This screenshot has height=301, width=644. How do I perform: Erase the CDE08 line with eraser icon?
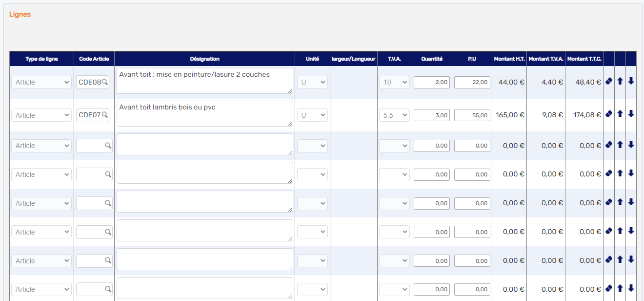click(x=608, y=81)
